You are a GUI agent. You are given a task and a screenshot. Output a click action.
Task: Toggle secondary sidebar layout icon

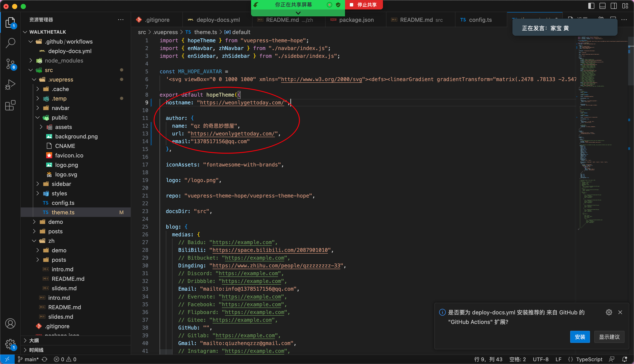click(x=614, y=6)
